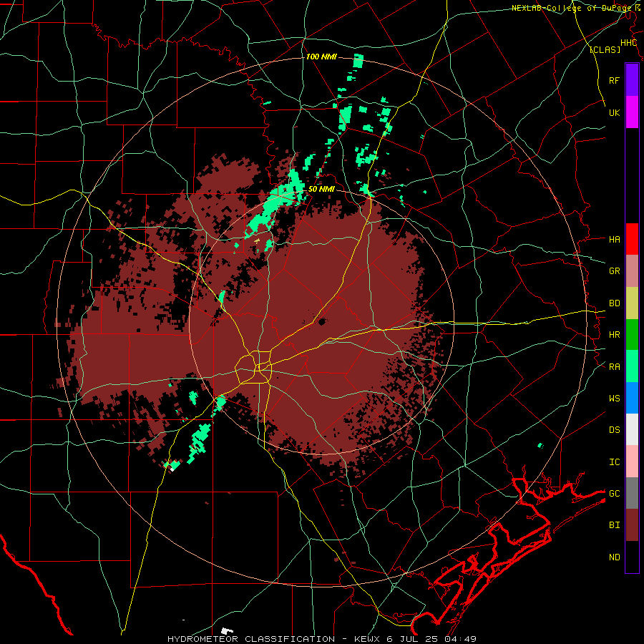This screenshot has width=644, height=644.
Task: Click the "ND" legend label
Action: point(614,557)
